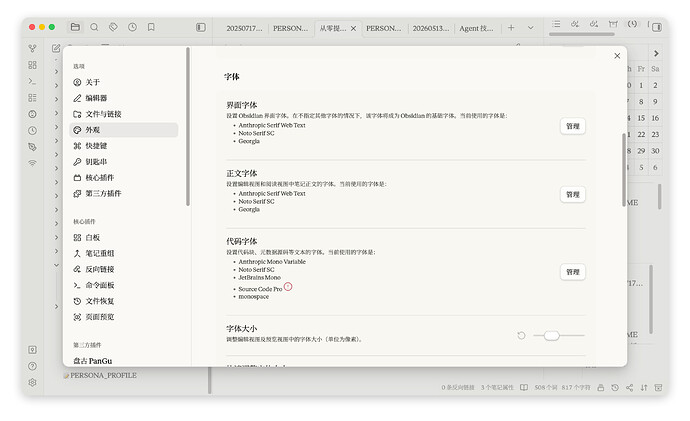Open the 第三方插件 settings section

coord(124,193)
